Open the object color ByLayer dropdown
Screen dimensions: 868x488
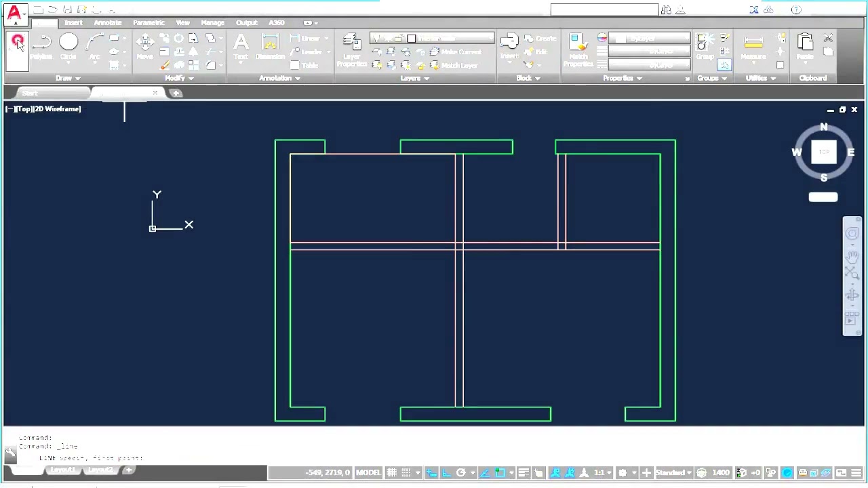coord(650,39)
